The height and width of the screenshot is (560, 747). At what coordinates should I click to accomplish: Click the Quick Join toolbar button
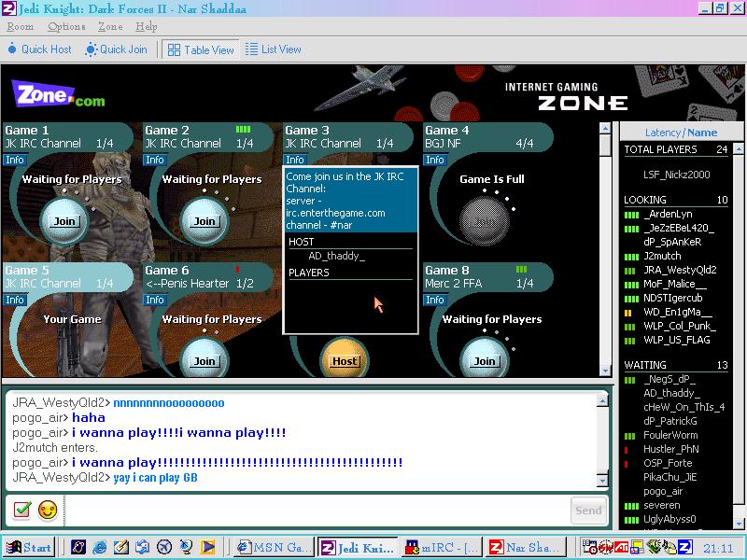click(x=116, y=49)
